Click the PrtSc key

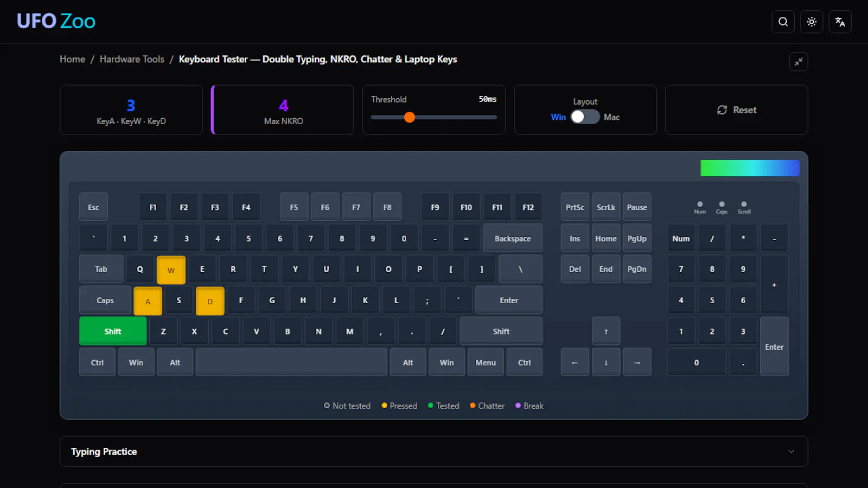tap(575, 207)
